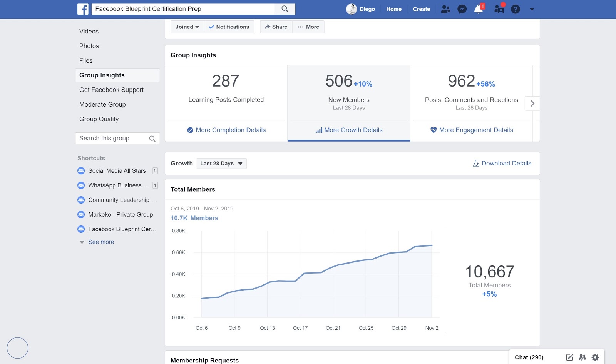Open Files in the sidebar
Screen dimensions: 616x364
86,61
